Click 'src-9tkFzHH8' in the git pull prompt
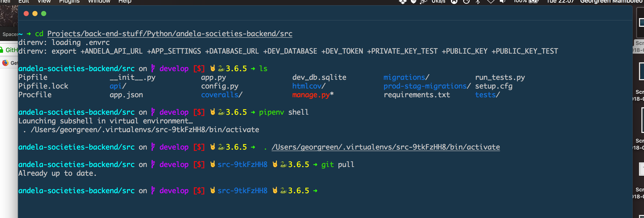Screen dimensions: 644x218 (x=242, y=165)
